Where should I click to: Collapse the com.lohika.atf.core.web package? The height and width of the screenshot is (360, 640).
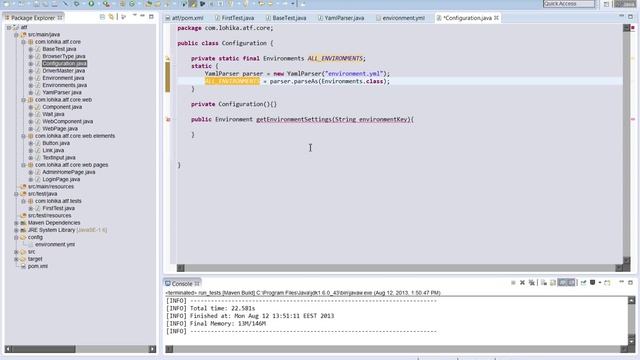pos(24,100)
